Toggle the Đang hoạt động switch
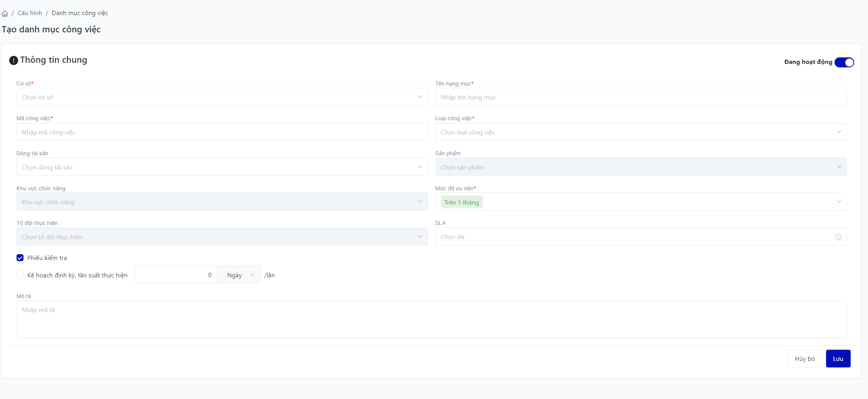868x399 pixels. pyautogui.click(x=844, y=62)
